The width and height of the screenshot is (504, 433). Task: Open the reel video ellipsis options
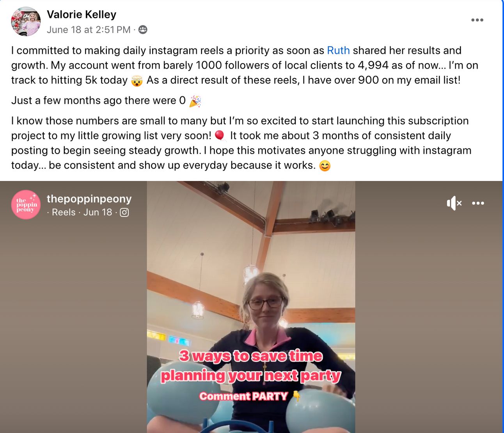[x=478, y=203]
